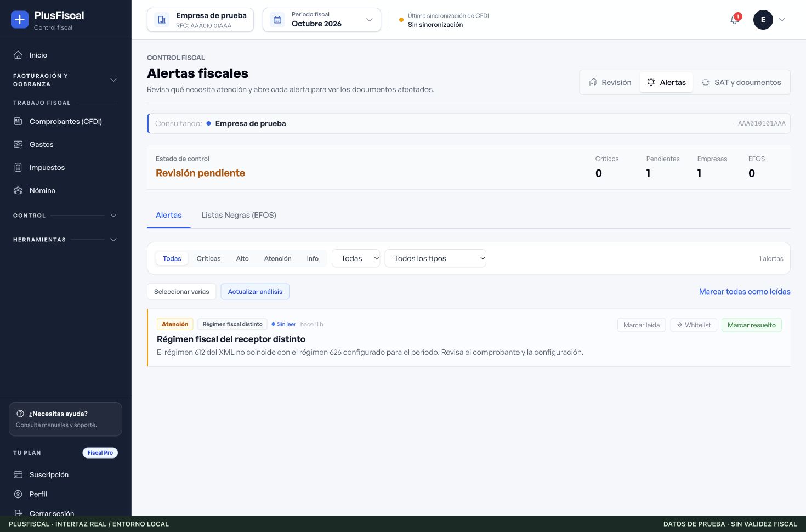Open the user account menu chevron
The width and height of the screenshot is (806, 532).
click(x=782, y=20)
